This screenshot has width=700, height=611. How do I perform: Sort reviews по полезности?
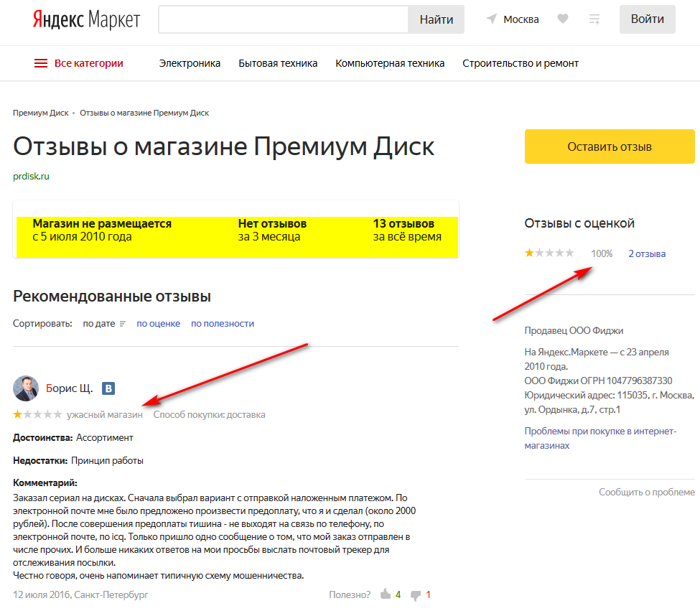tap(223, 324)
